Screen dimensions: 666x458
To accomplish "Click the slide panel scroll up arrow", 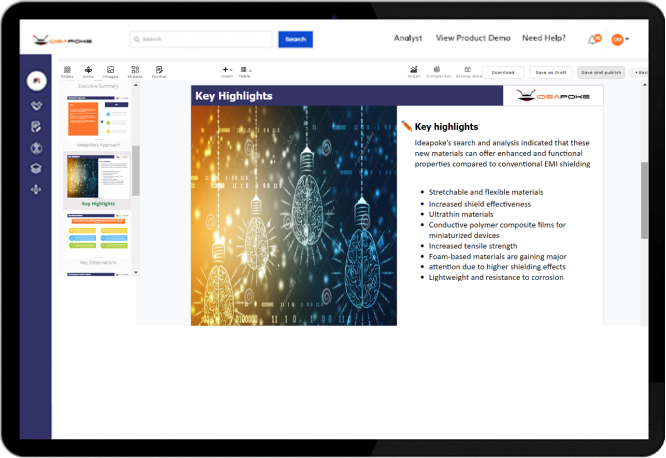I will pyautogui.click(x=136, y=85).
